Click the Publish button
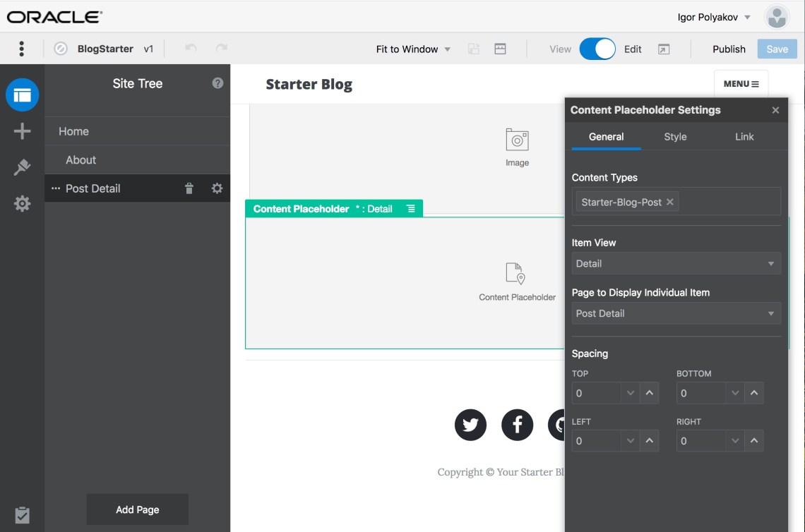805x532 pixels. (729, 49)
